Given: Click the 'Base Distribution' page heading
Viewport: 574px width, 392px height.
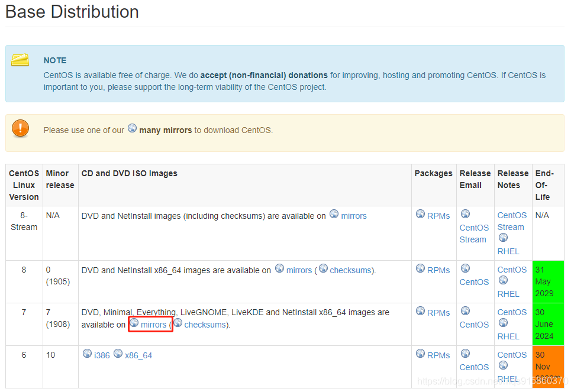Looking at the screenshot, I should (72, 12).
